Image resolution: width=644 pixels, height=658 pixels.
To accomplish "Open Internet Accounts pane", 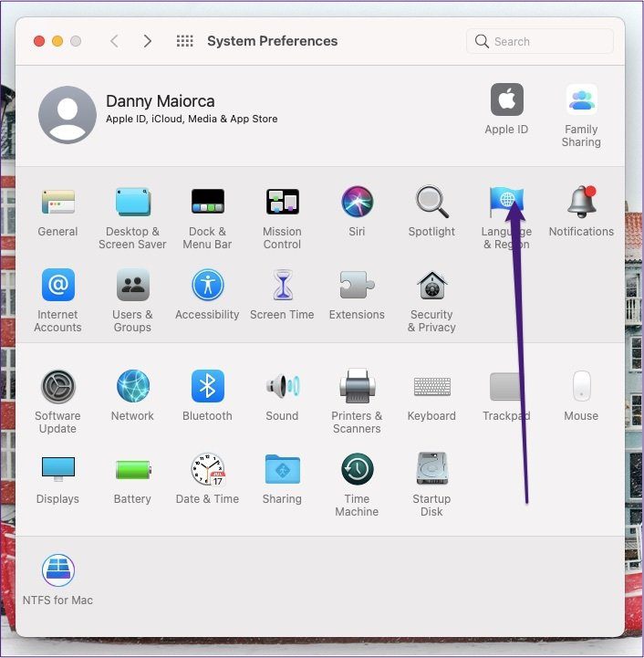I will tap(57, 285).
